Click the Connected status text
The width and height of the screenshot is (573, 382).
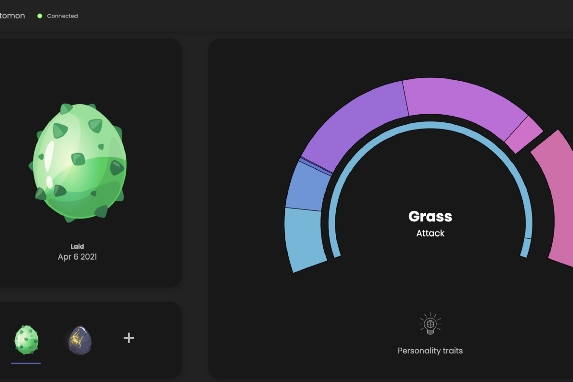pos(62,16)
